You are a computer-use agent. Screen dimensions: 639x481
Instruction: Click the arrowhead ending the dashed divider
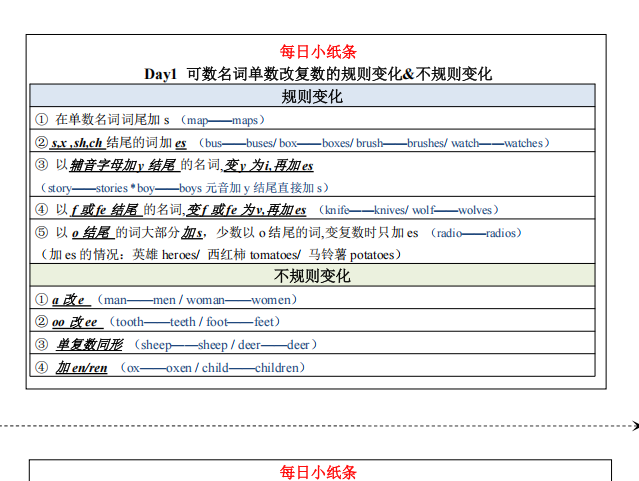click(x=634, y=425)
